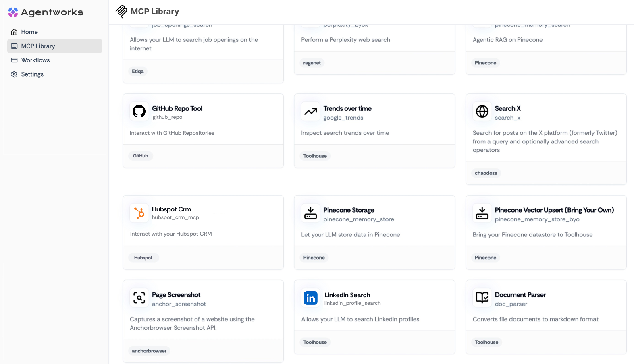This screenshot has height=364, width=634.
Task: Click the Agentworks logo
Action: [x=46, y=12]
